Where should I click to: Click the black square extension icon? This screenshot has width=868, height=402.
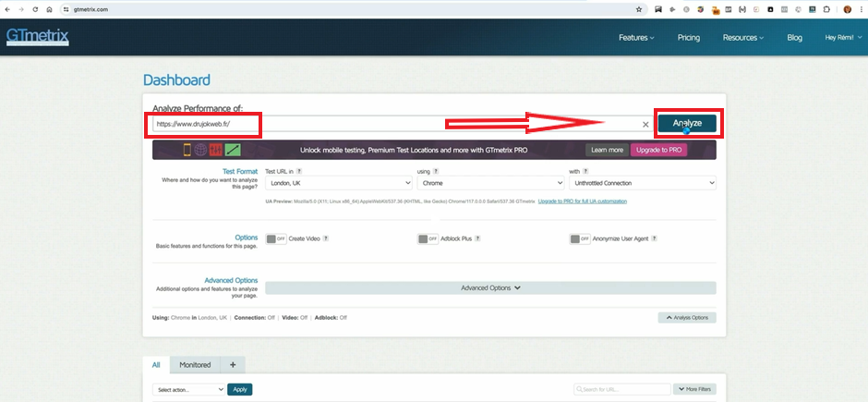[x=770, y=9]
